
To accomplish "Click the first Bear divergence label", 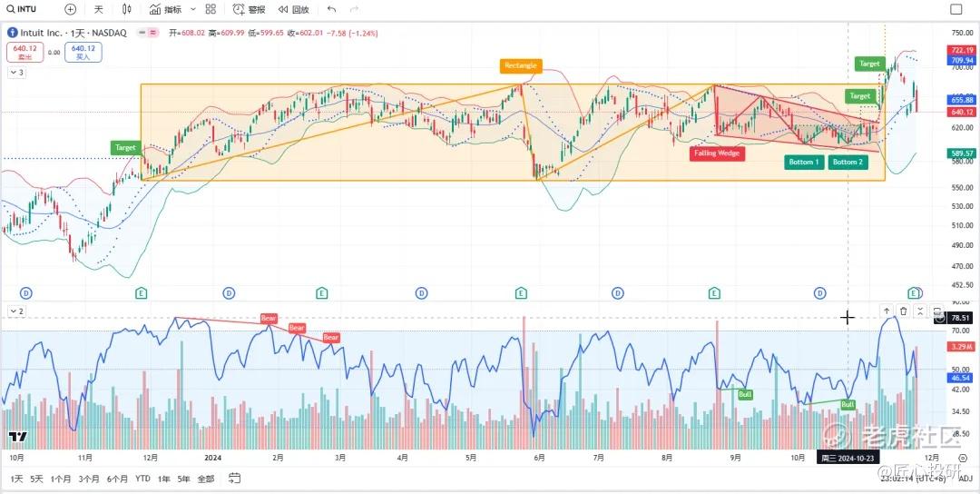I will 269,319.
